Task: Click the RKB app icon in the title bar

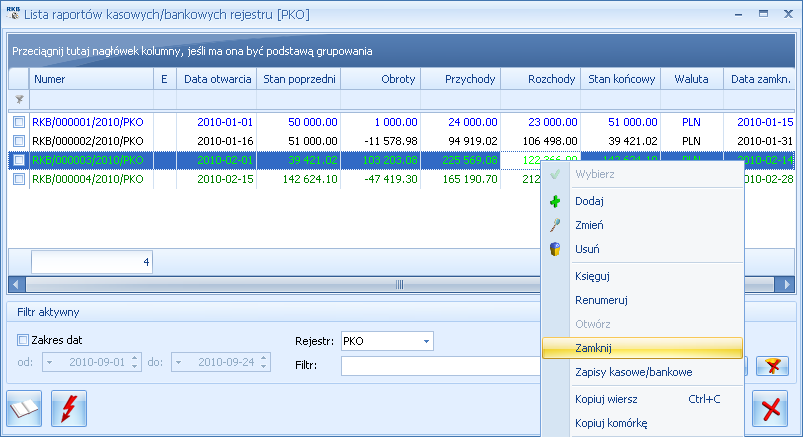Action: pyautogui.click(x=13, y=13)
